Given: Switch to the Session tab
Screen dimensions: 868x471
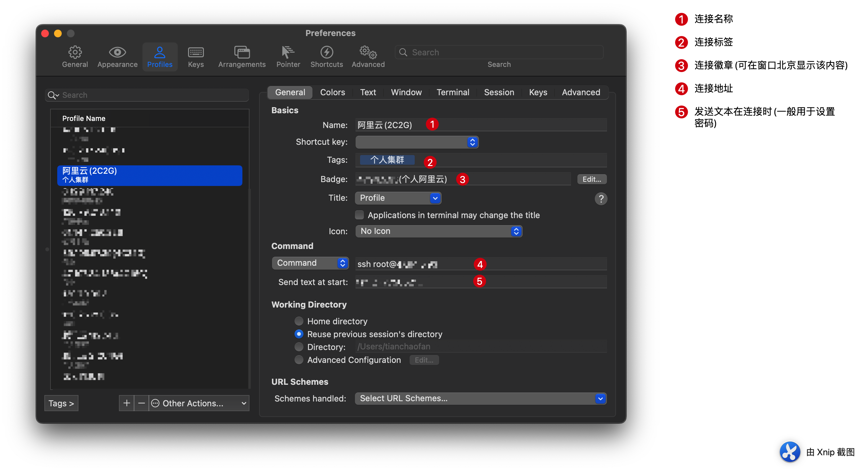Looking at the screenshot, I should 499,92.
